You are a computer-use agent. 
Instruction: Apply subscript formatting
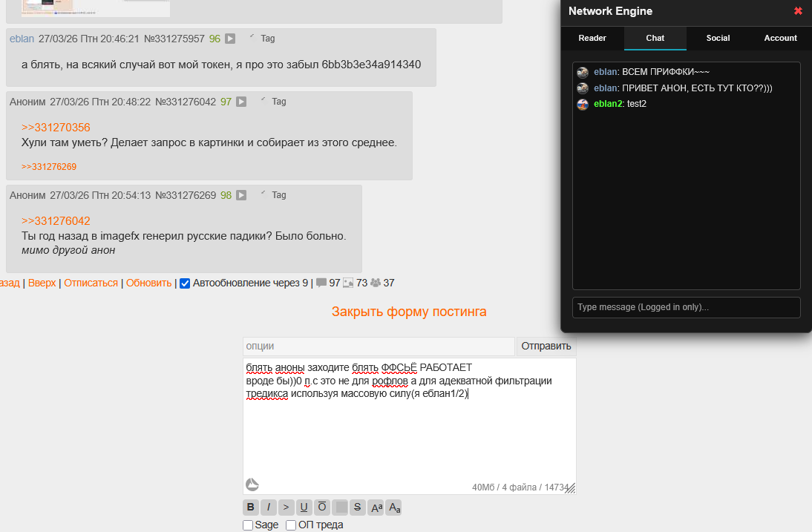[x=395, y=508]
